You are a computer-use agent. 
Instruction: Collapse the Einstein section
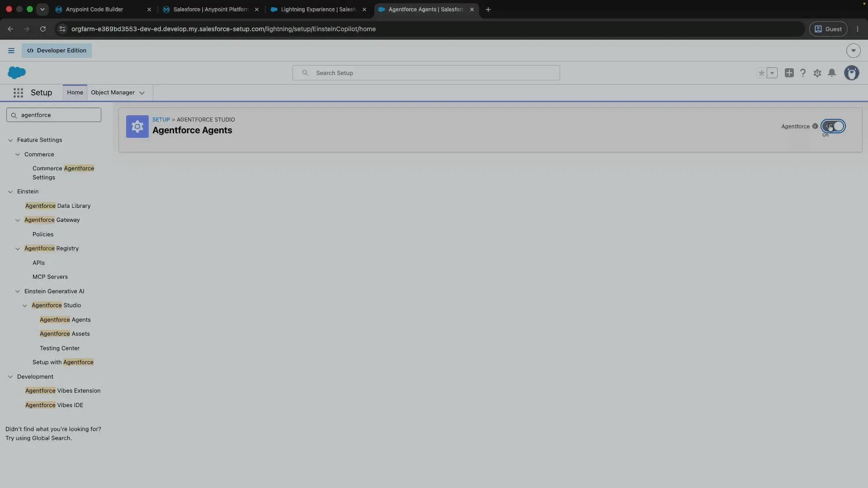tap(10, 192)
